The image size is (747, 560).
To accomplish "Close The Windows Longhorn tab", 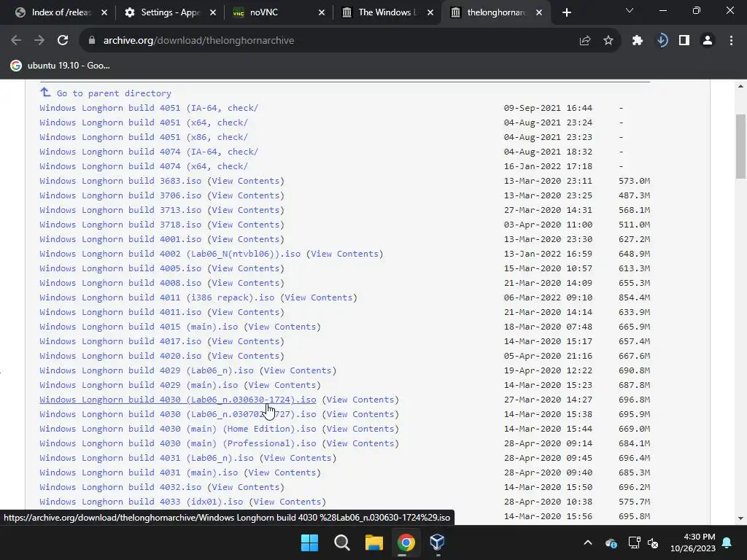I will point(430,12).
